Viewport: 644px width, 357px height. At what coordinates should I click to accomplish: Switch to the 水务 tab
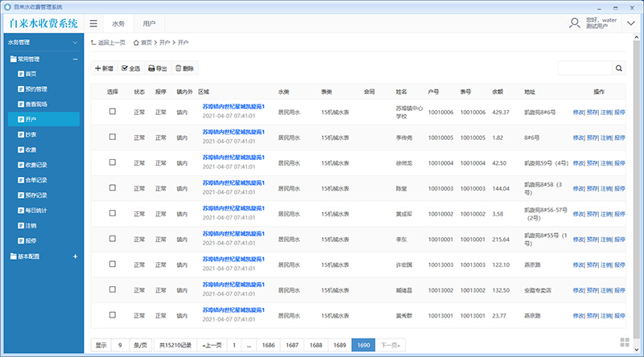coord(118,23)
